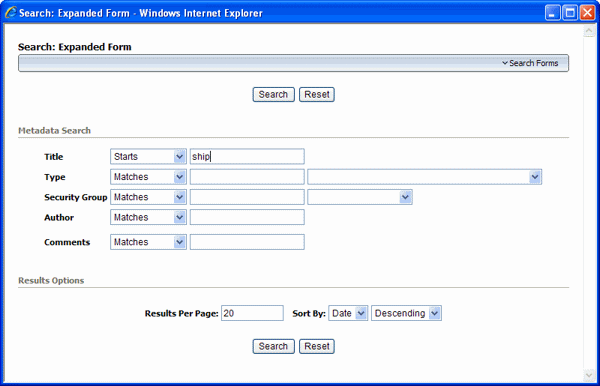Click the Author text input field
The image size is (600, 386).
pos(247,217)
